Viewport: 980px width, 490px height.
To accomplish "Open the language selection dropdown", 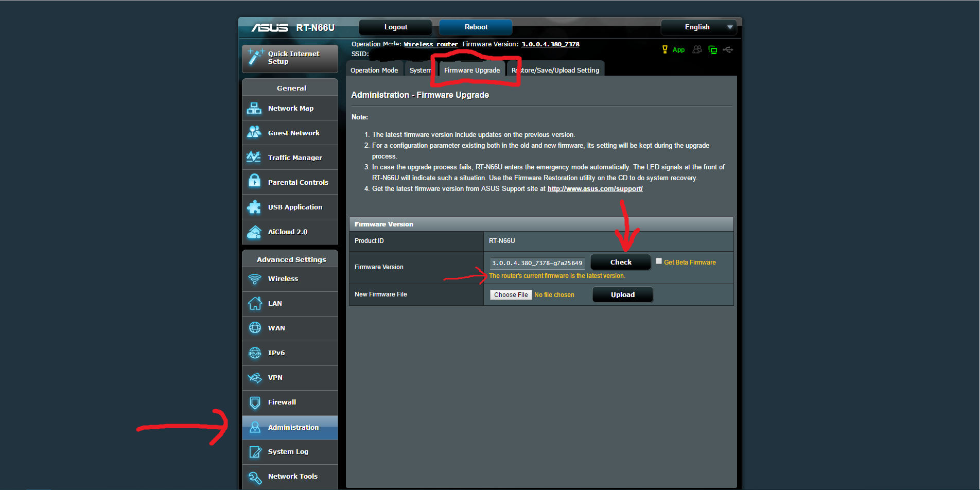I will (x=698, y=27).
